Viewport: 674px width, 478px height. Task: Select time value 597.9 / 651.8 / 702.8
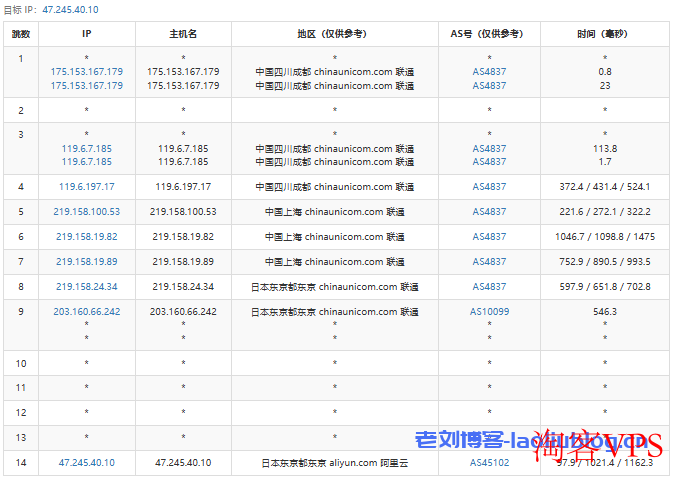[605, 286]
